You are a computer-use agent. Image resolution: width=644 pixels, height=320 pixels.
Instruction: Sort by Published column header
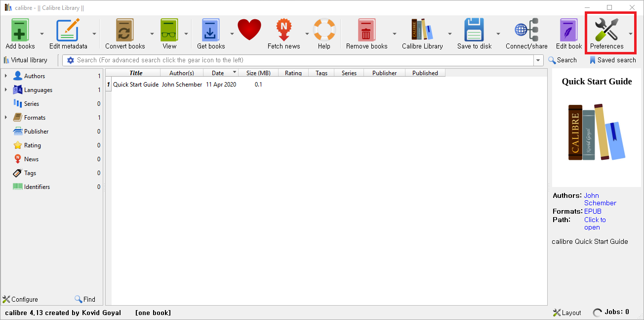pos(425,73)
